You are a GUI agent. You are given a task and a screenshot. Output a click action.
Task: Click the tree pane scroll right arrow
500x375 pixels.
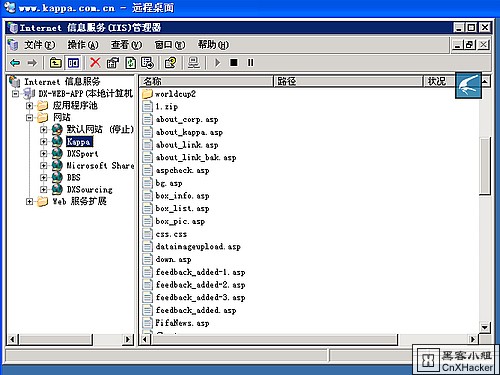(x=128, y=339)
